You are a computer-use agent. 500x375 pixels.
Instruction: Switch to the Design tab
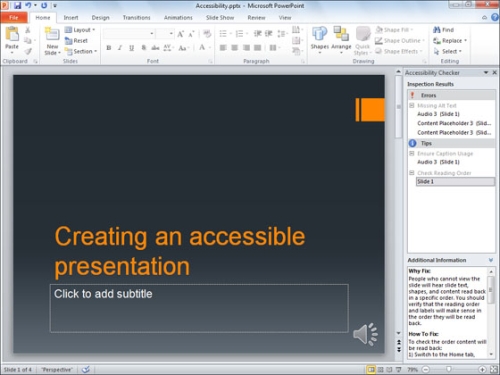pos(100,18)
